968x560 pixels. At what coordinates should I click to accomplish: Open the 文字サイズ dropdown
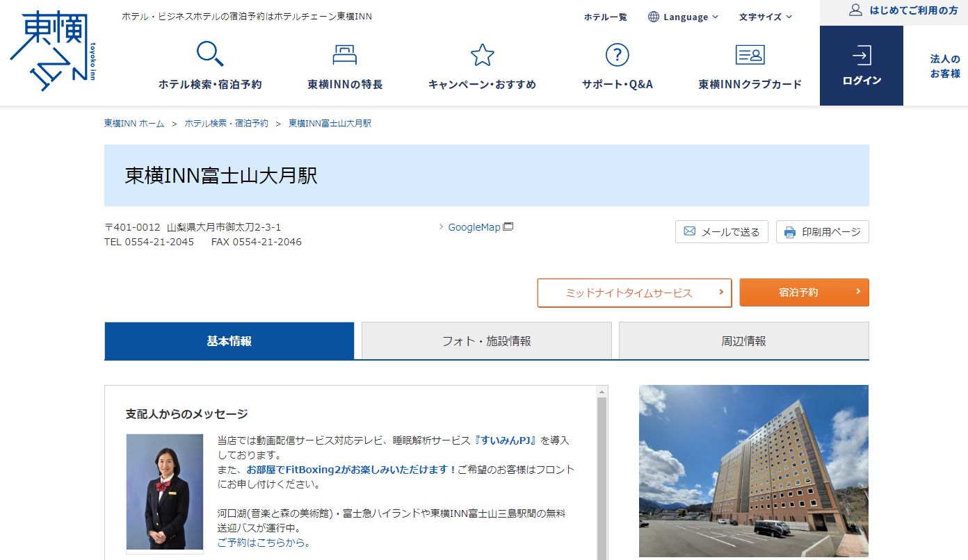(x=765, y=17)
